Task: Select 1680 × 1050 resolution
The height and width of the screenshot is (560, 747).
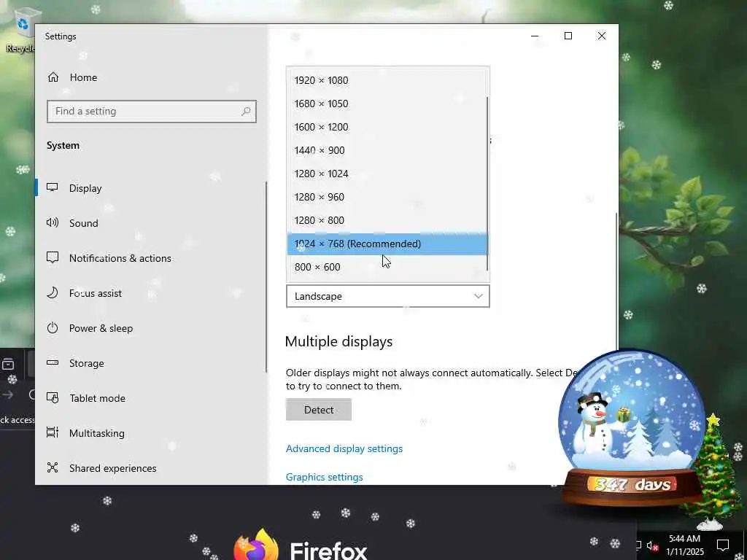Action: coord(387,104)
